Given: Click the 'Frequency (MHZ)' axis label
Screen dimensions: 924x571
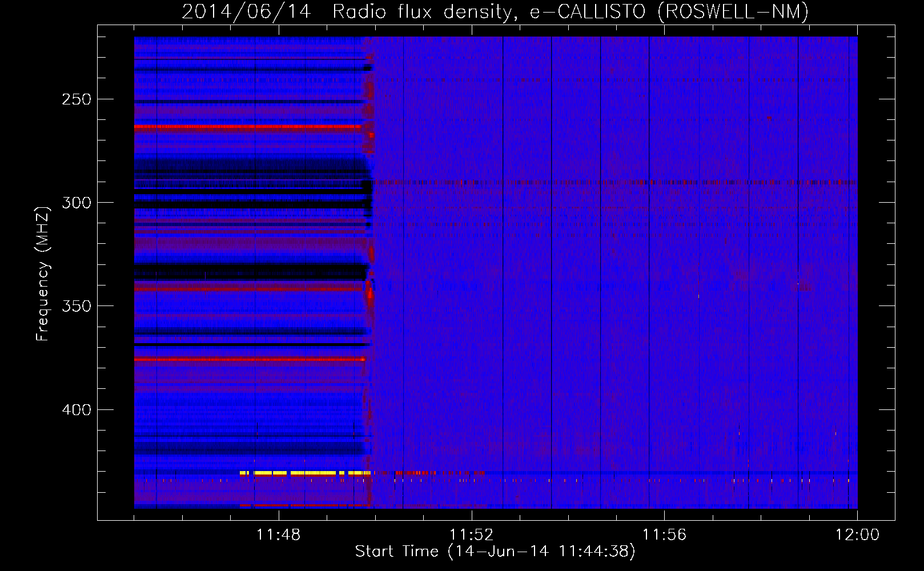Looking at the screenshot, I should [x=43, y=274].
